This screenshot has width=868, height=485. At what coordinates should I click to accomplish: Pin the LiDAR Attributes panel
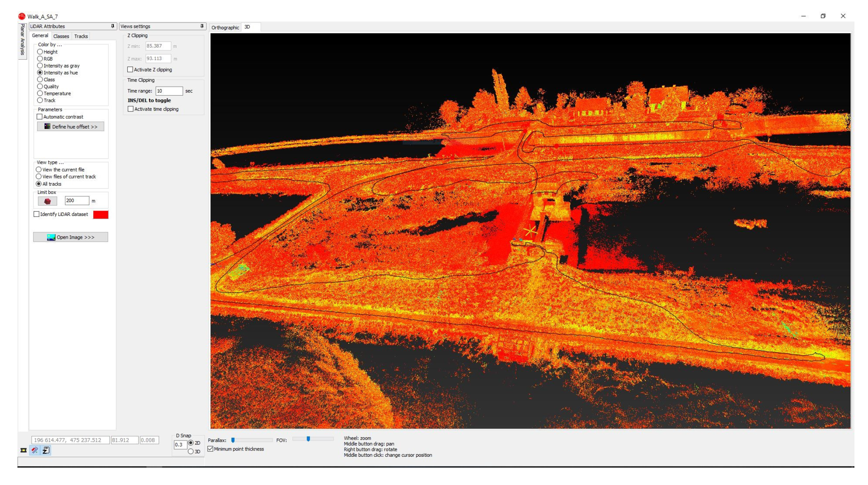tap(113, 26)
